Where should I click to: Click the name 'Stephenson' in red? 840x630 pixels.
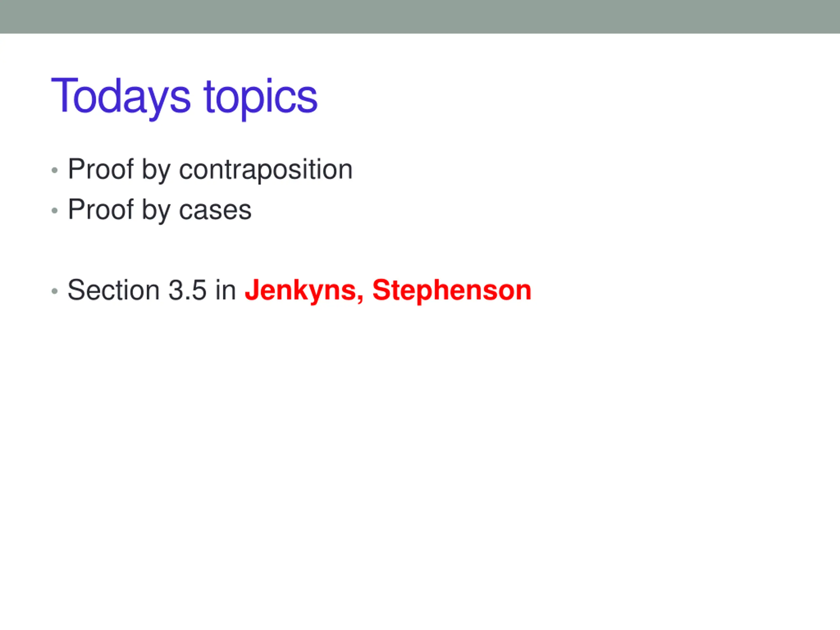tap(451, 290)
